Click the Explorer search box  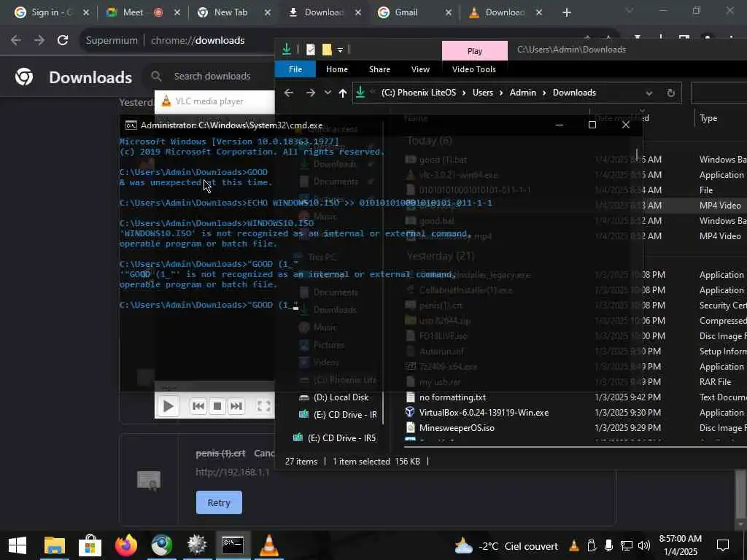[719, 93]
